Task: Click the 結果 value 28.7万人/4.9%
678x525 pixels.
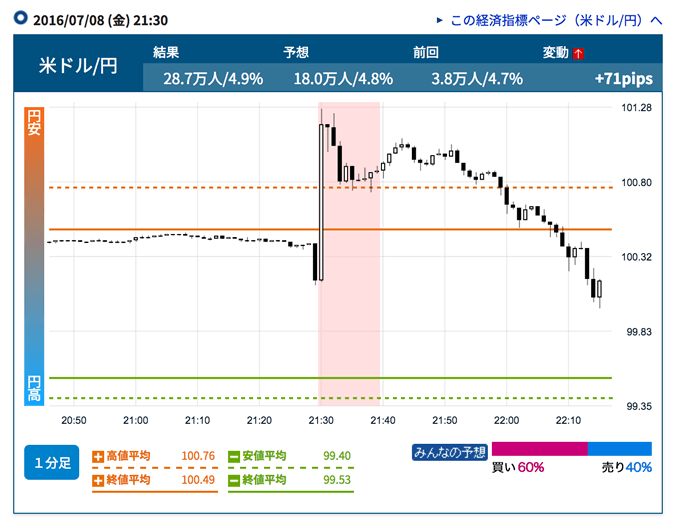Action: (213, 79)
